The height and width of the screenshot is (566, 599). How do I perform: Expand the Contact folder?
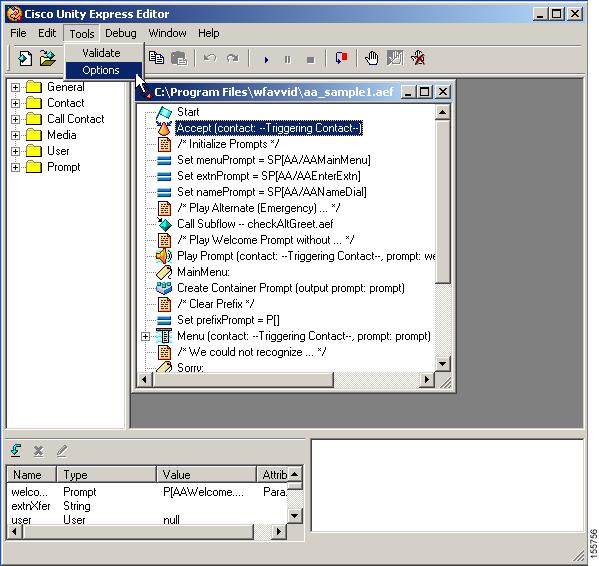15,103
